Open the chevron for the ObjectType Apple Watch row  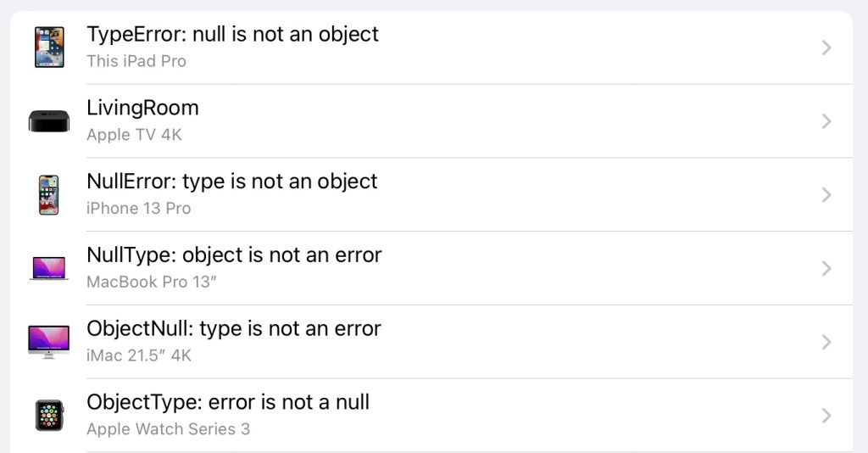point(826,416)
